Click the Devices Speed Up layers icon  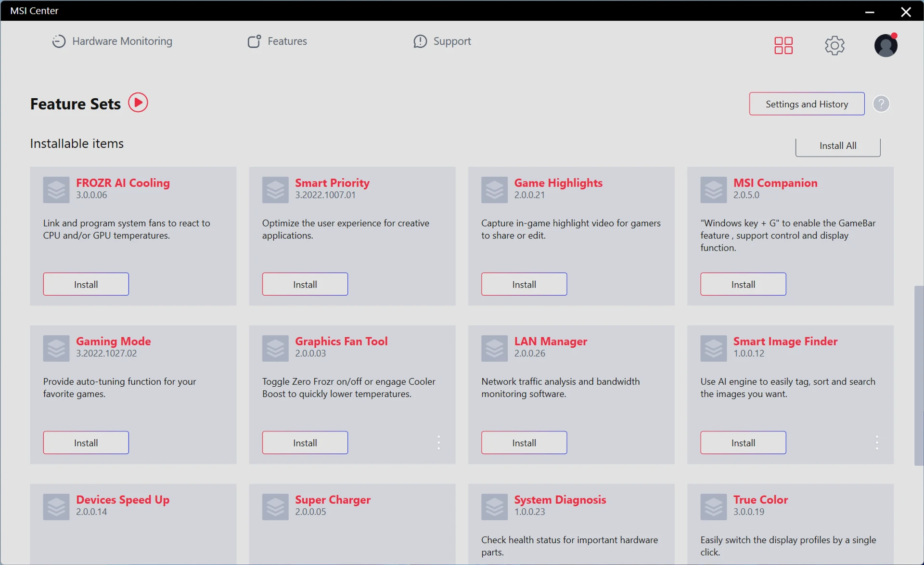[56, 507]
